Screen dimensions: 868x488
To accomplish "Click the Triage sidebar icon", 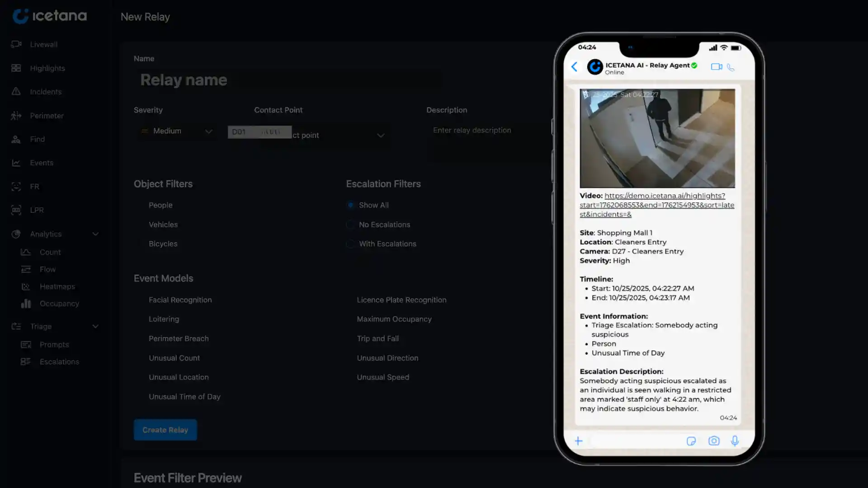I will (16, 326).
